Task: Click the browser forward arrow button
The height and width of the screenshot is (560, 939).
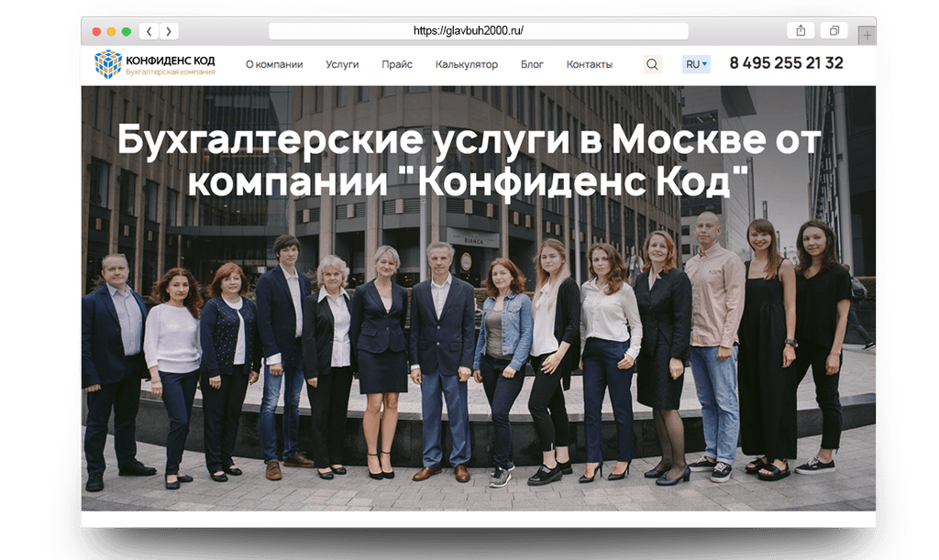Action: [x=169, y=31]
